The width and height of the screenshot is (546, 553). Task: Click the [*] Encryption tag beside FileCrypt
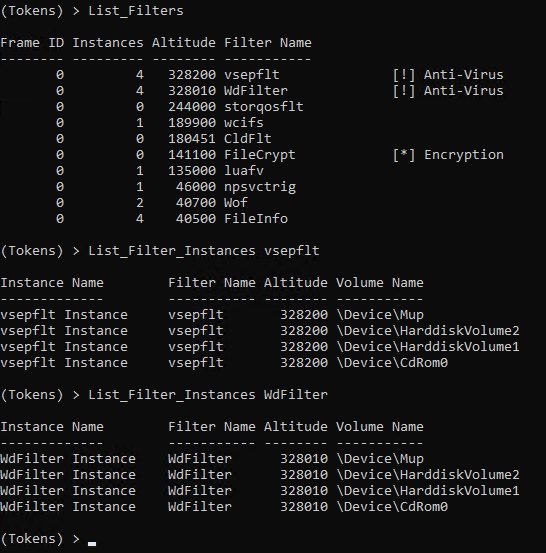[448, 154]
